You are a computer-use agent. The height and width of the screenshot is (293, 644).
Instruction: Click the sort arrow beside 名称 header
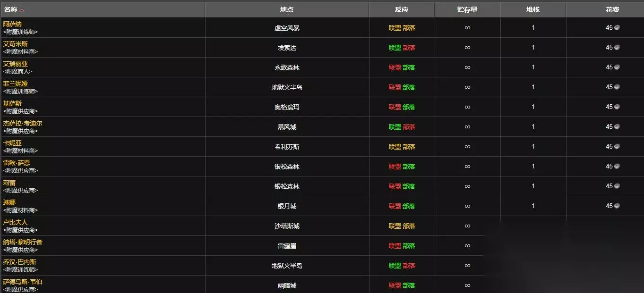pos(22,10)
